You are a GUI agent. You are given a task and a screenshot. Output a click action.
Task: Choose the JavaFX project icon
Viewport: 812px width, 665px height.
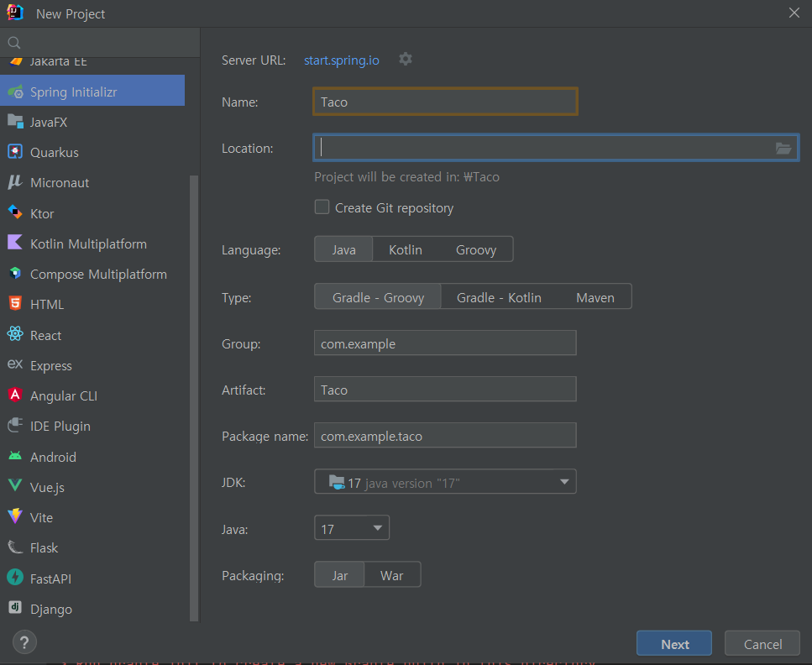pyautogui.click(x=16, y=122)
